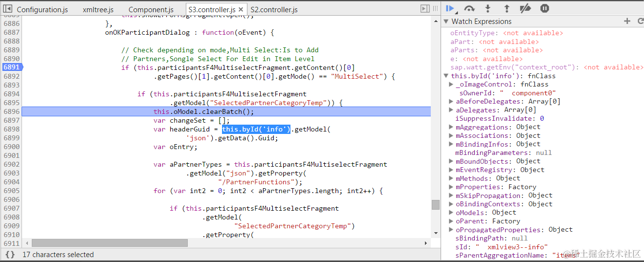Set a breakpoint on line 6910

[x=12, y=235]
